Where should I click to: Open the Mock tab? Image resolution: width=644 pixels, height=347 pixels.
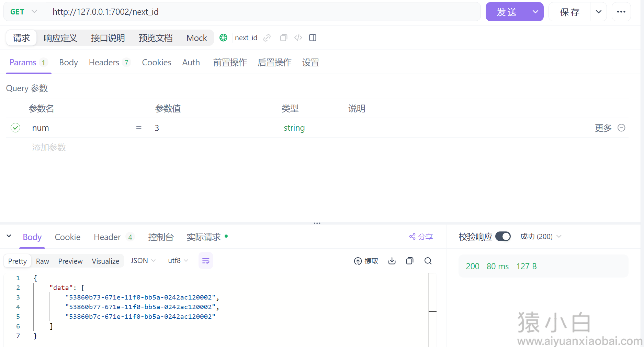pyautogui.click(x=196, y=38)
